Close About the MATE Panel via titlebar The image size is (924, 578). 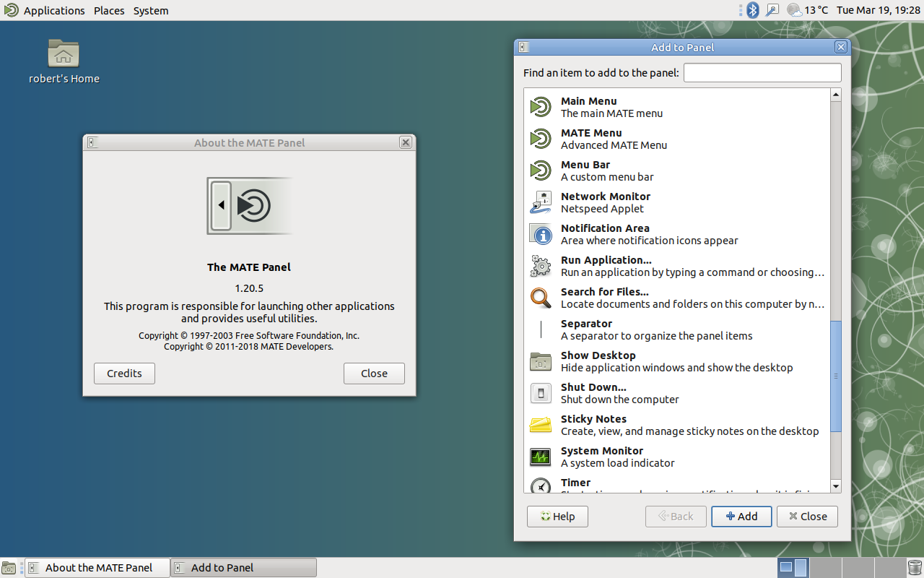pos(406,143)
